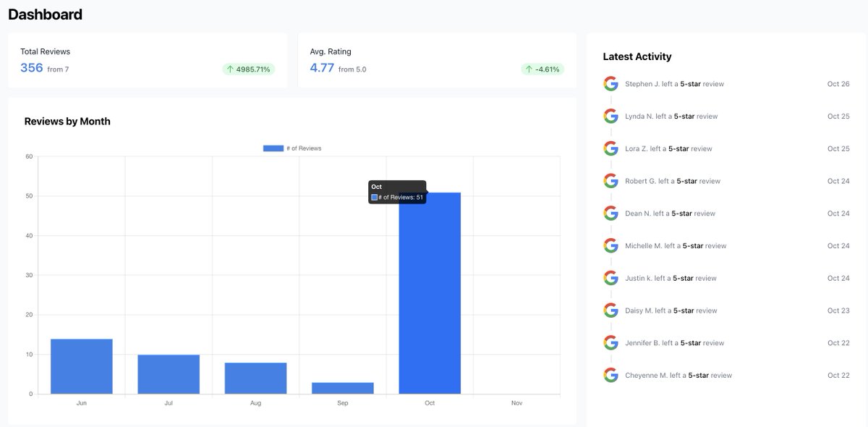Click Google icon beside Stephen J. review
This screenshot has height=427, width=868.
[x=610, y=83]
